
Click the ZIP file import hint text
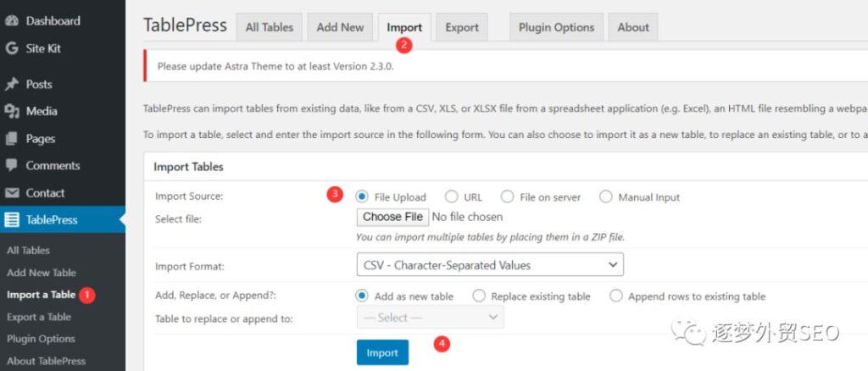[490, 237]
